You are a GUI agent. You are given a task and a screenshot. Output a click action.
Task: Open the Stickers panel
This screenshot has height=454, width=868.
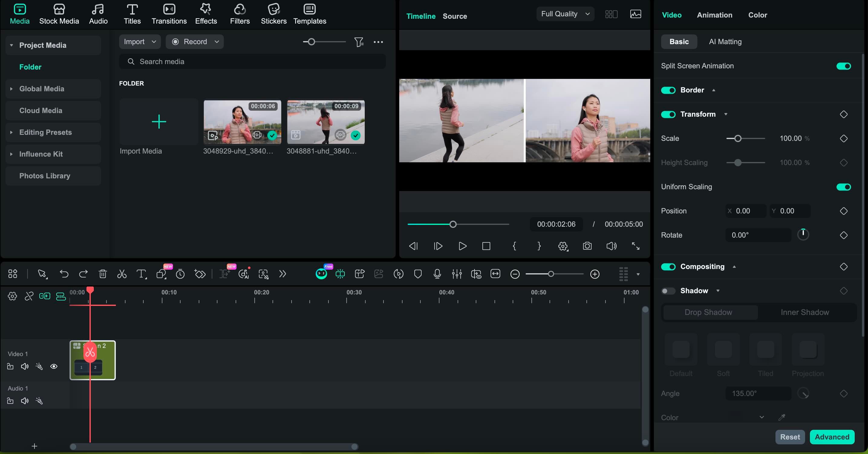click(x=273, y=14)
